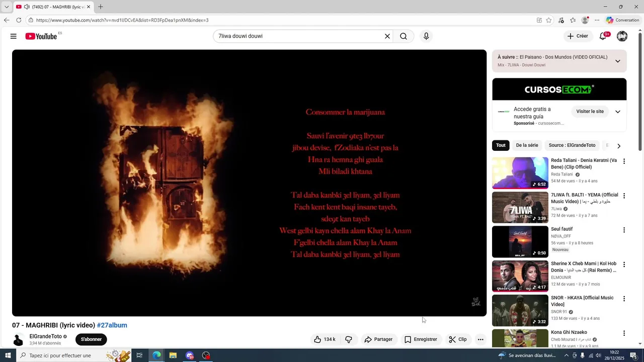Open the Edge media control icon
644x362 pixels.
561,20
